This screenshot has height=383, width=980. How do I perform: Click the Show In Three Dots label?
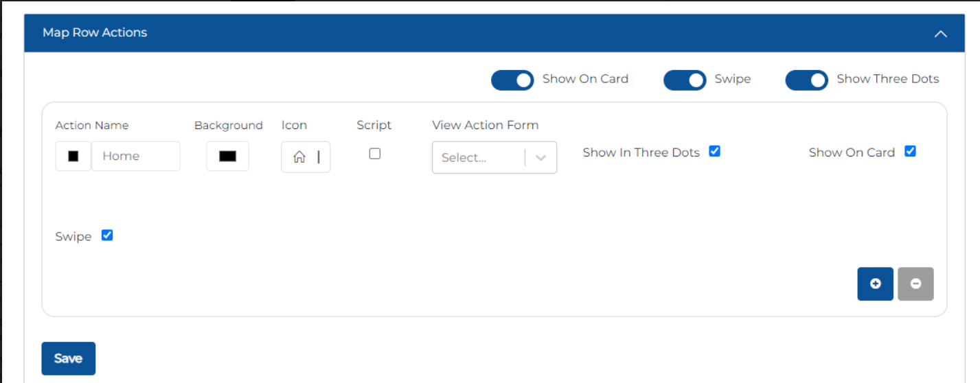coord(641,152)
